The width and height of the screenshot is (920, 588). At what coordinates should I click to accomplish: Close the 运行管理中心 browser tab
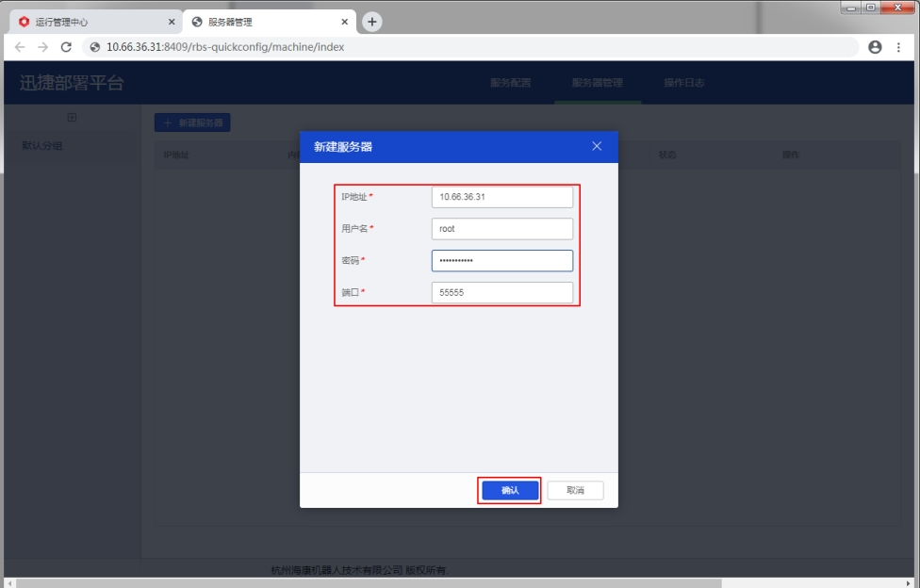coord(172,22)
